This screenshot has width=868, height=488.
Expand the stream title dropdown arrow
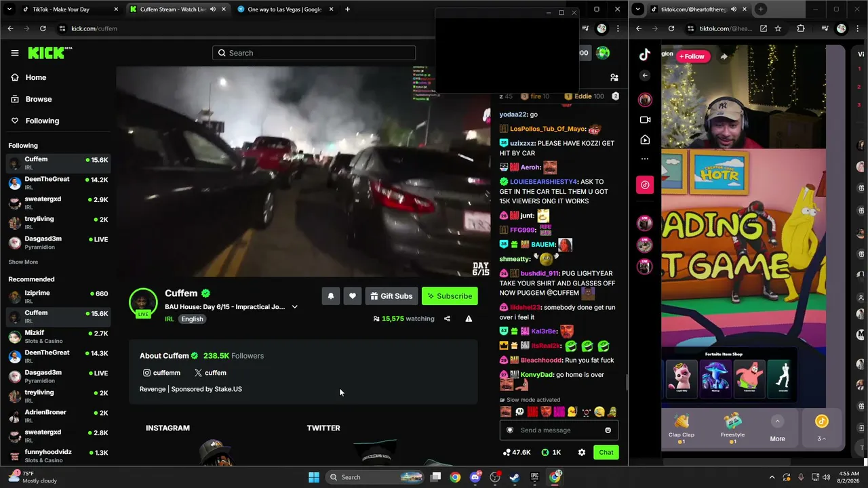click(294, 307)
